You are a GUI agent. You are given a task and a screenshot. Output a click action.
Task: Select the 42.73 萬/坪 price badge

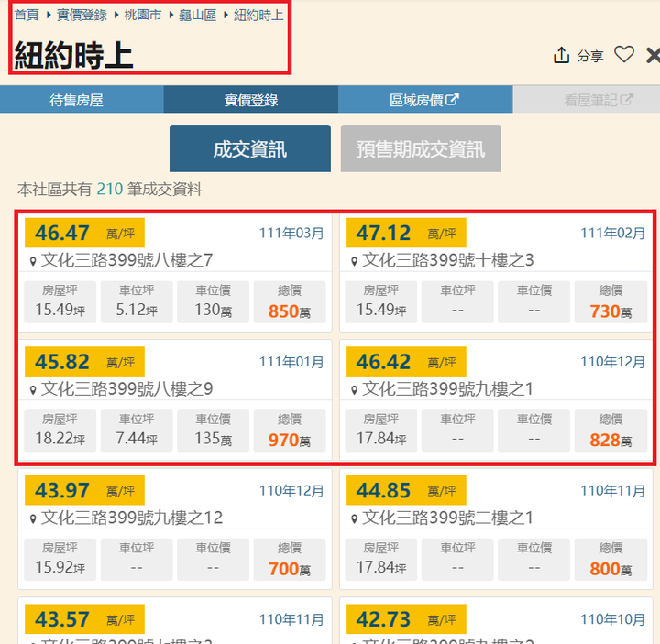[406, 618]
